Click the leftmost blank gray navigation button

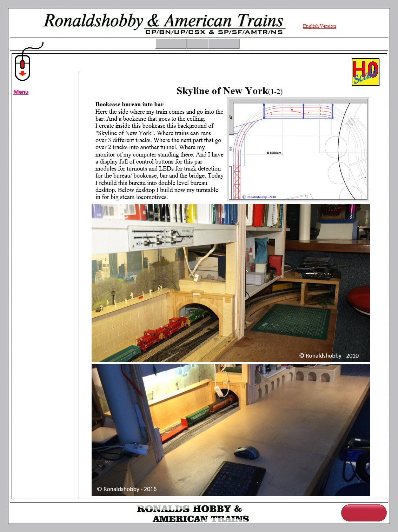coord(171,44)
